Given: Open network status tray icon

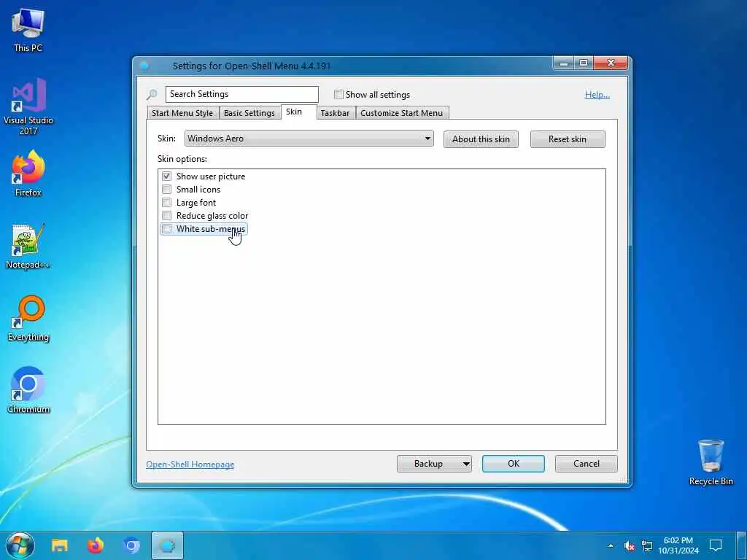Looking at the screenshot, I should click(x=647, y=545).
